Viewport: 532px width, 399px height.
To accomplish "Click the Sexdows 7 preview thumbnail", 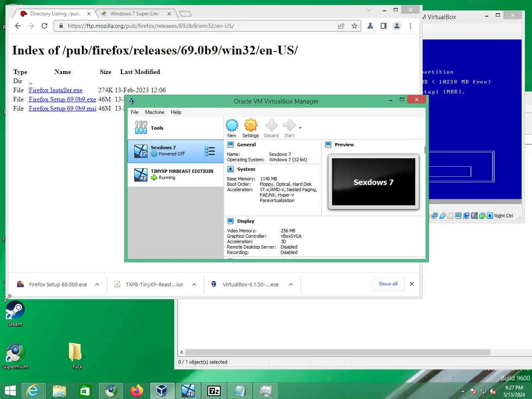I will 373,182.
